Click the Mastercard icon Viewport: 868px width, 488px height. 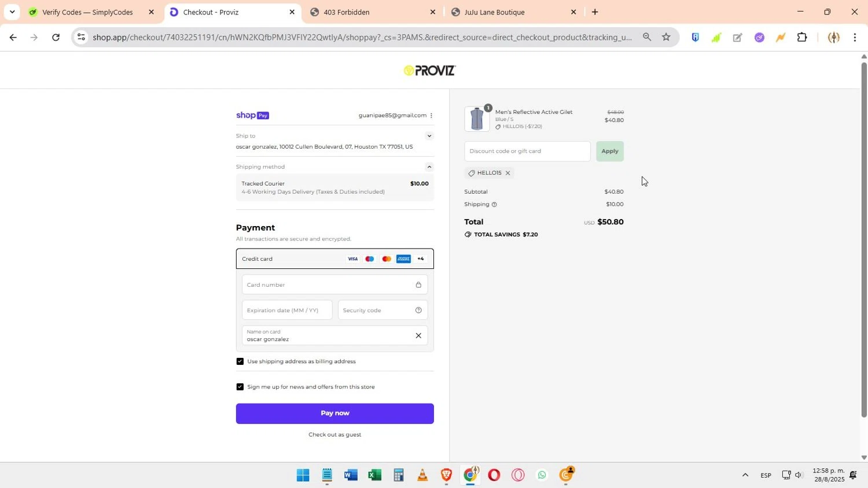pos(387,259)
